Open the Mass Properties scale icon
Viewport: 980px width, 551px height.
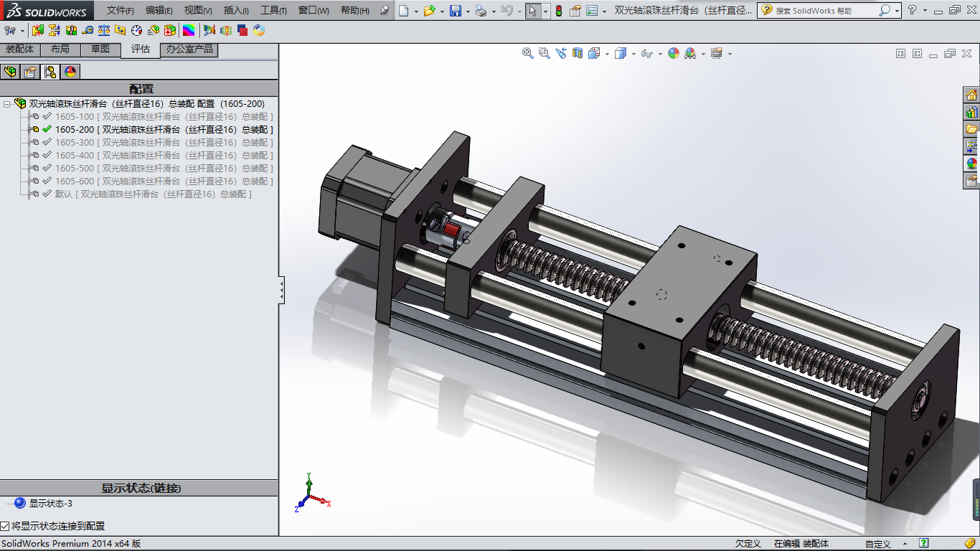coord(104,30)
